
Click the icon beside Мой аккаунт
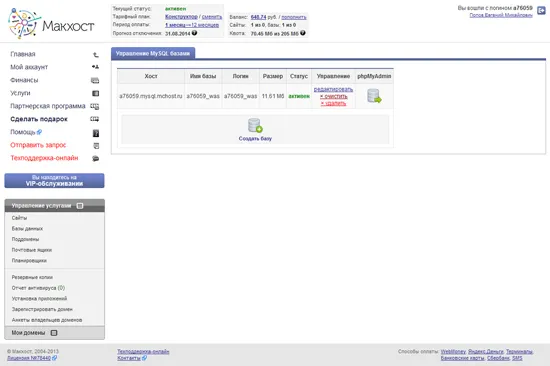[x=95, y=67]
